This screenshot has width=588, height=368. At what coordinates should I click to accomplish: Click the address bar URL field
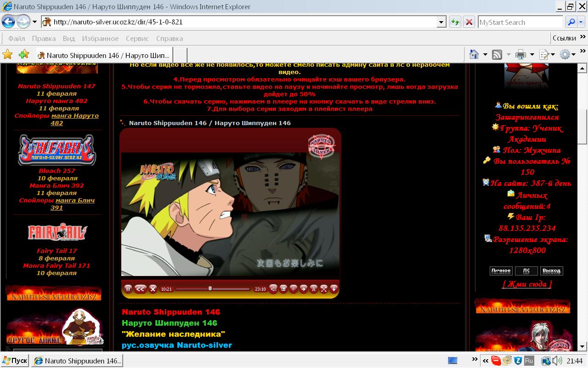tap(244, 22)
